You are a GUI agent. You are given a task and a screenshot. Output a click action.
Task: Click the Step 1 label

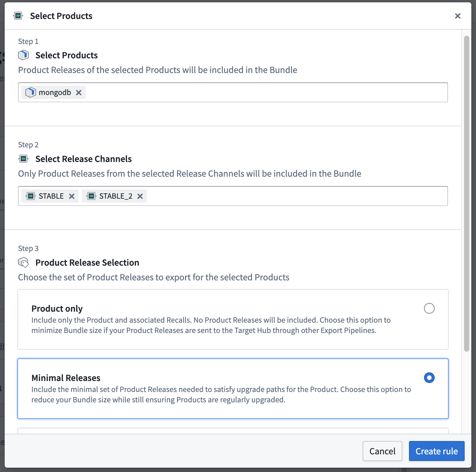(x=28, y=41)
